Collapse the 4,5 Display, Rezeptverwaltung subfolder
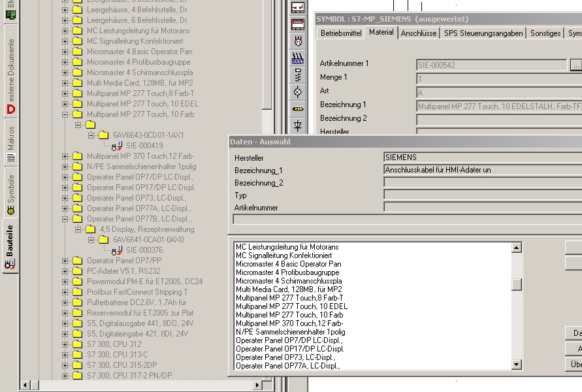 click(78, 229)
